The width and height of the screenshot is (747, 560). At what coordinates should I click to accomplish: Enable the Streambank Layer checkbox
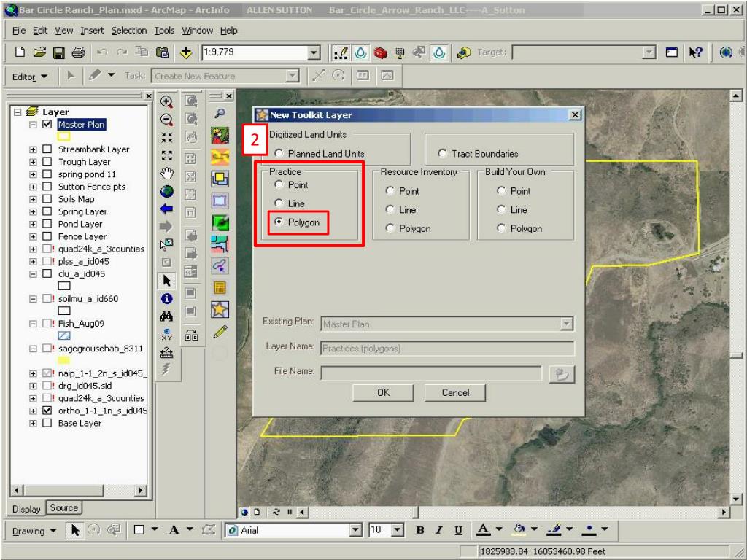pyautogui.click(x=47, y=149)
